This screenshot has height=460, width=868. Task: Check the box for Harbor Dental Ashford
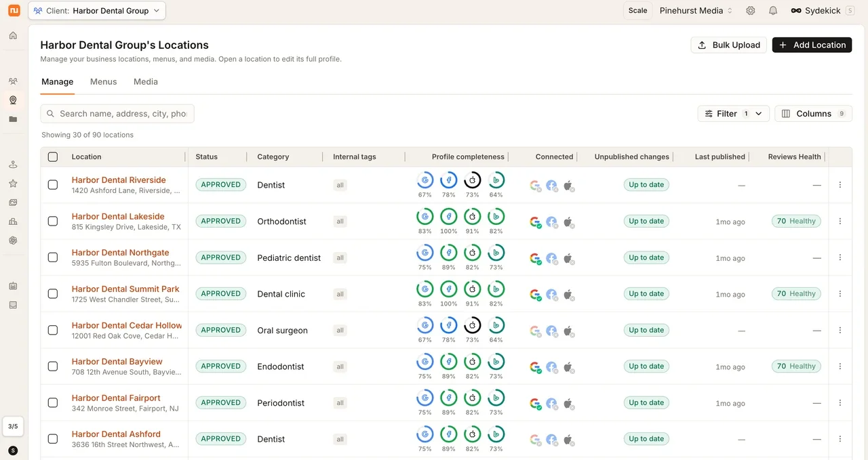coord(53,439)
